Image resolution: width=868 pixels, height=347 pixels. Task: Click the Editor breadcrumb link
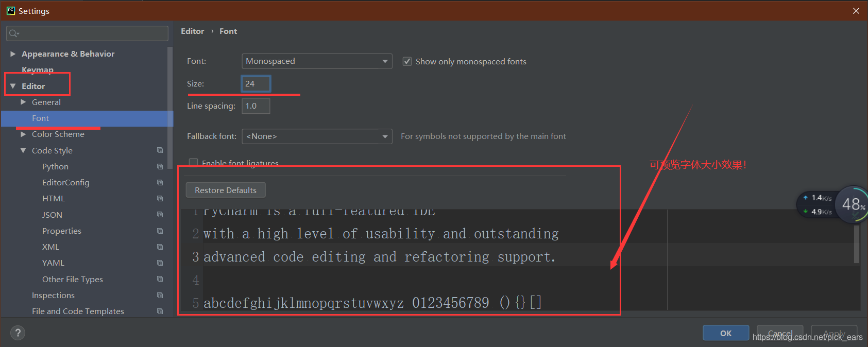[x=192, y=31]
